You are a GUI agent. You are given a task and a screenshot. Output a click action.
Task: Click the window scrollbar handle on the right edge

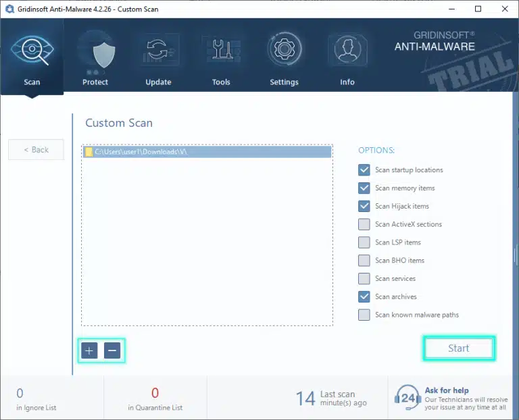tap(516, 255)
